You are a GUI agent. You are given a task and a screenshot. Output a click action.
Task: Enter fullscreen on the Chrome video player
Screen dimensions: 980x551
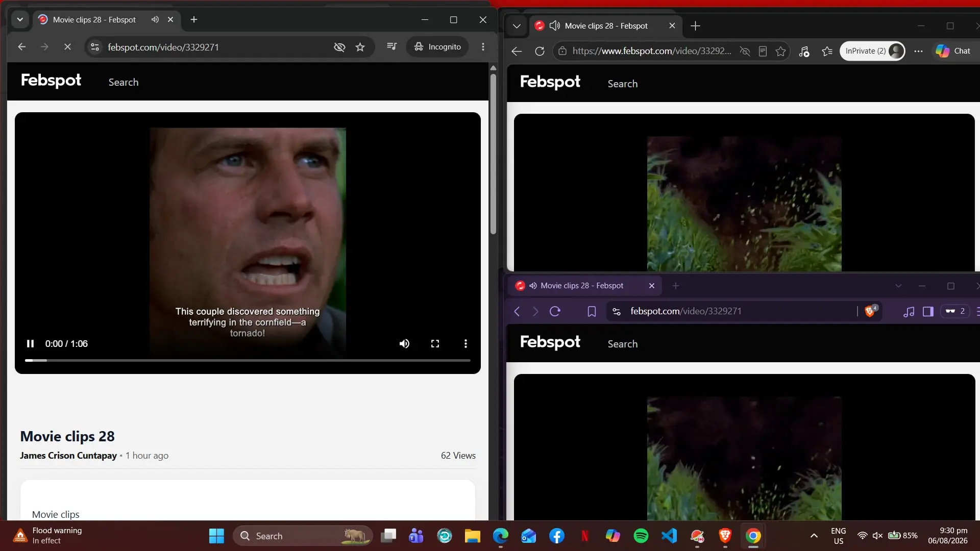tap(435, 344)
